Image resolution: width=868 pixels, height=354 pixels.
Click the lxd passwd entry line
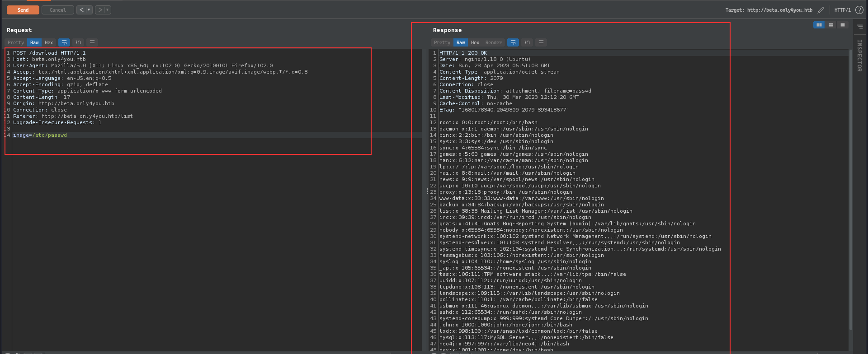(519, 331)
